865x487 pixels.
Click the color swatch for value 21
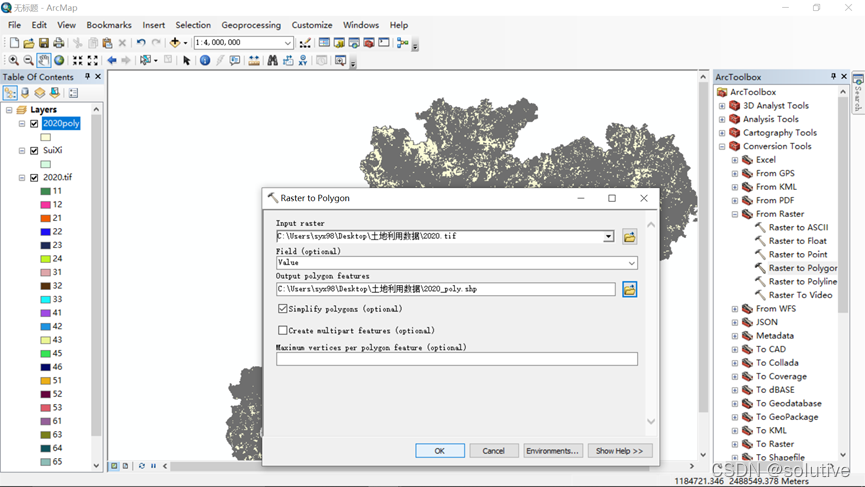(45, 218)
